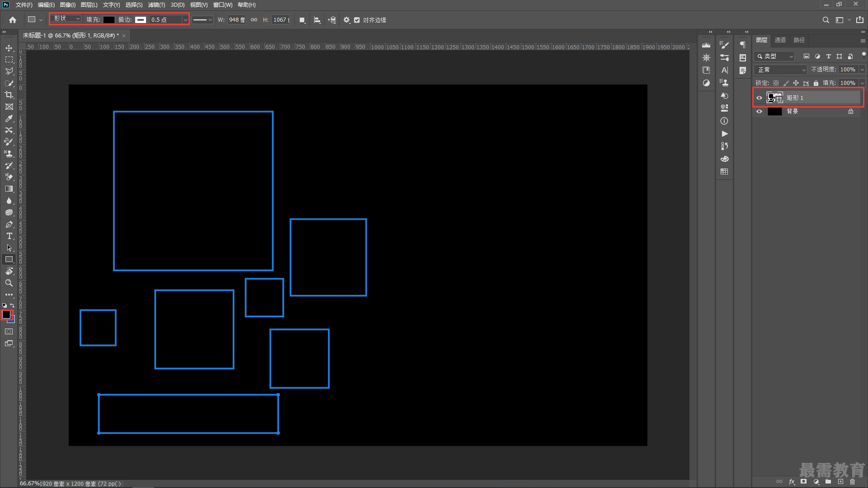
Task: Open the gear settings for shape options
Action: click(x=347, y=20)
